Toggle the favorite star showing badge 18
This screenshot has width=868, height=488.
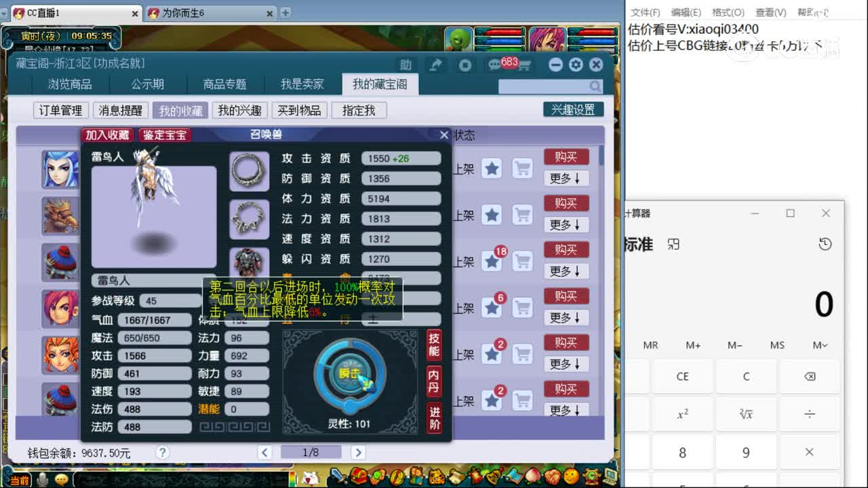(x=492, y=261)
